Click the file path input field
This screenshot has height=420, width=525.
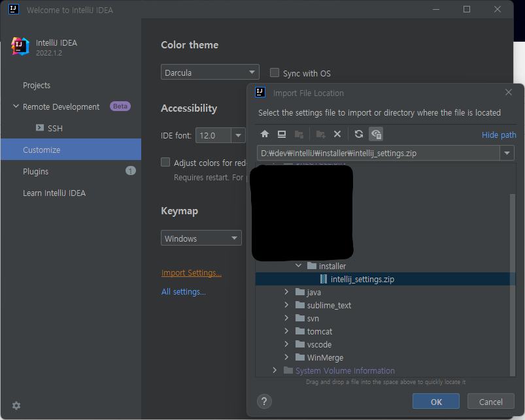pos(379,153)
